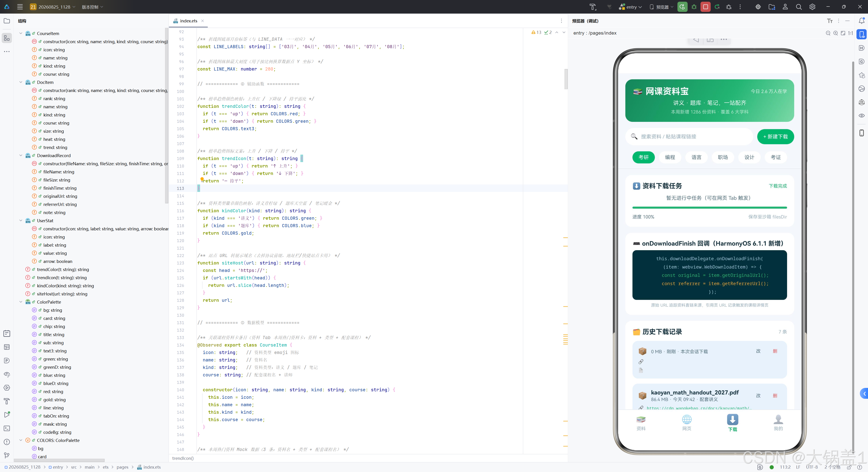868x472 pixels.
Task: Click the eye icon in right sidebar
Action: pos(862,116)
